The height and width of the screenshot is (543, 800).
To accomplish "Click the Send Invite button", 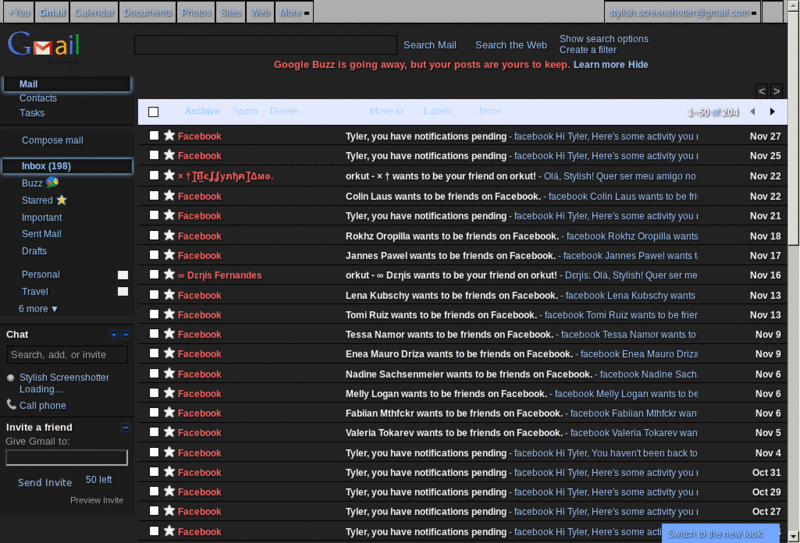I will (45, 482).
